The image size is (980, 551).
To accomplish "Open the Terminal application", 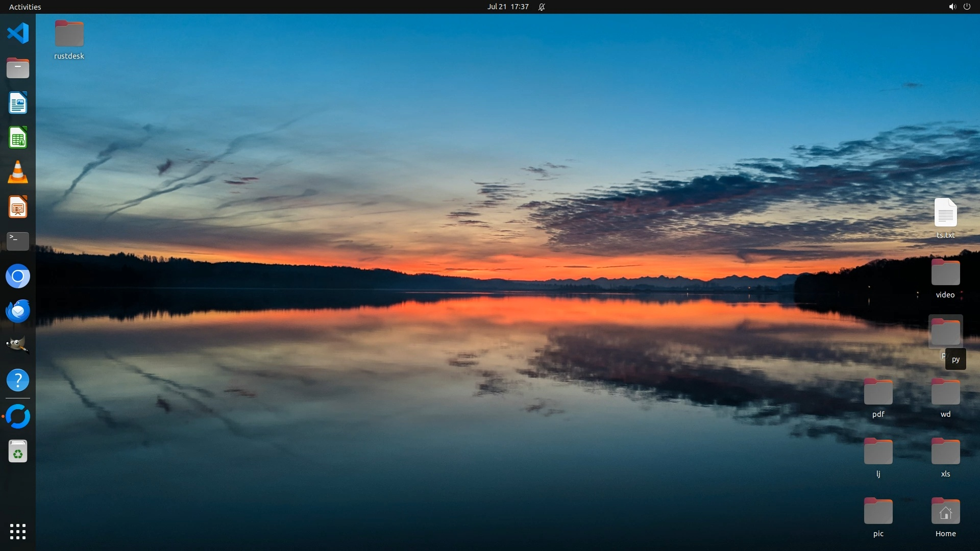I will click(18, 241).
